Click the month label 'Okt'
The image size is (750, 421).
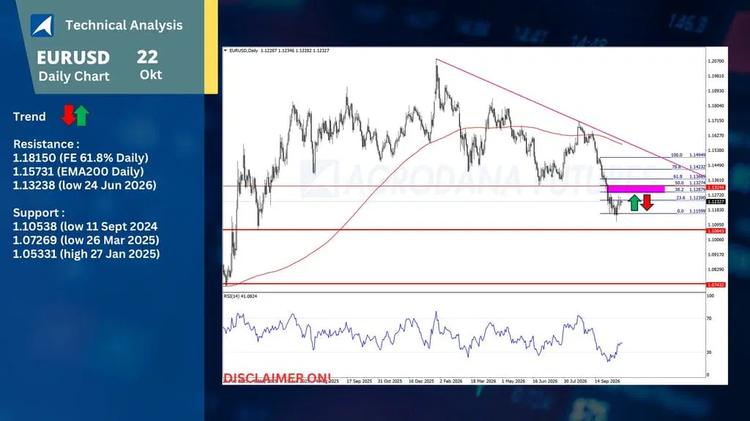(x=151, y=75)
